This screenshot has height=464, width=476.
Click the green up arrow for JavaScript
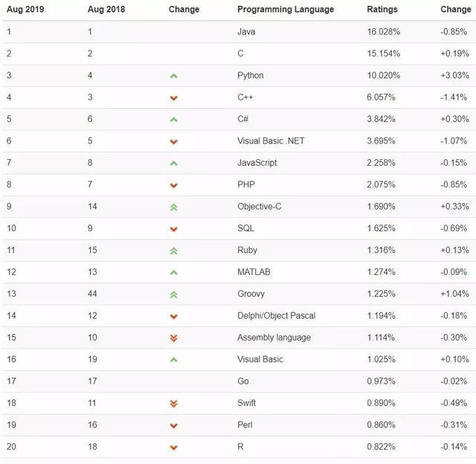click(173, 164)
